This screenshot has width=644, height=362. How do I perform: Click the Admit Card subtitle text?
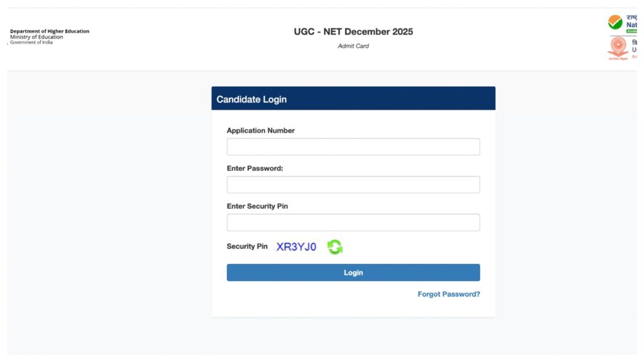(353, 45)
